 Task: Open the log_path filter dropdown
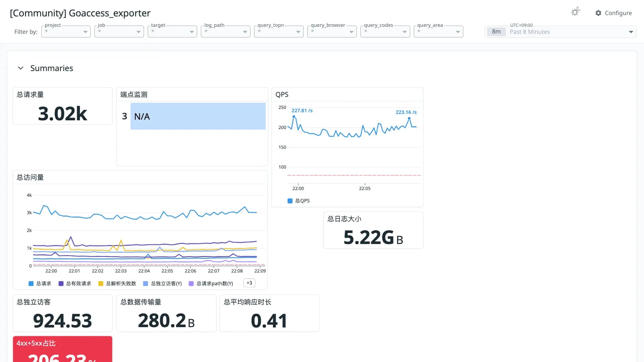[225, 32]
